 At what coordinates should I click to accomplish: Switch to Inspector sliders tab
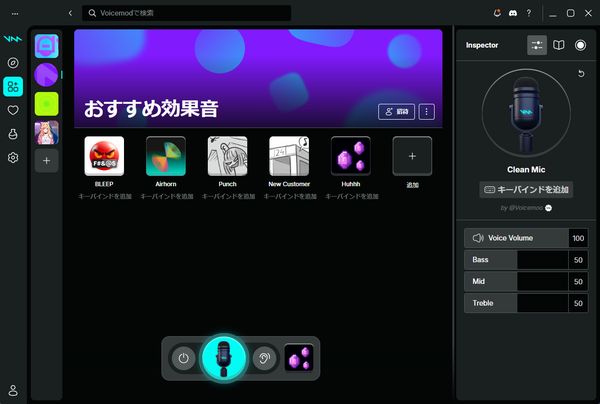pyautogui.click(x=537, y=45)
